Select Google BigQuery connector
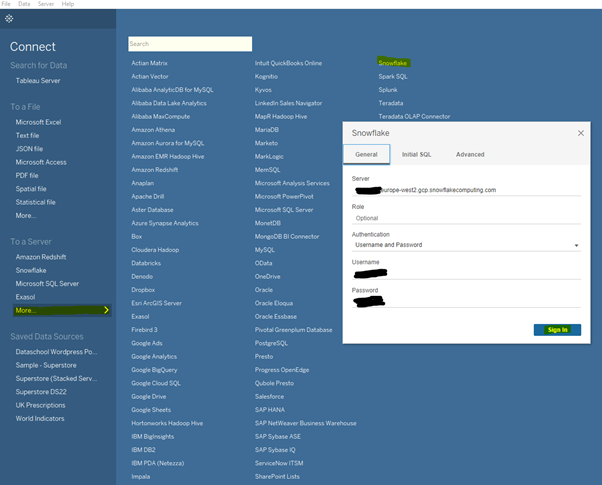This screenshot has height=485, width=602. point(154,370)
